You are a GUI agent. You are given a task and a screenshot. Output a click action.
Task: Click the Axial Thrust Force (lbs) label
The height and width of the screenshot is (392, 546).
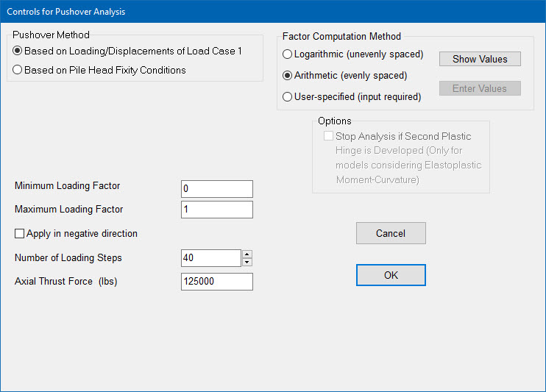pos(65,281)
